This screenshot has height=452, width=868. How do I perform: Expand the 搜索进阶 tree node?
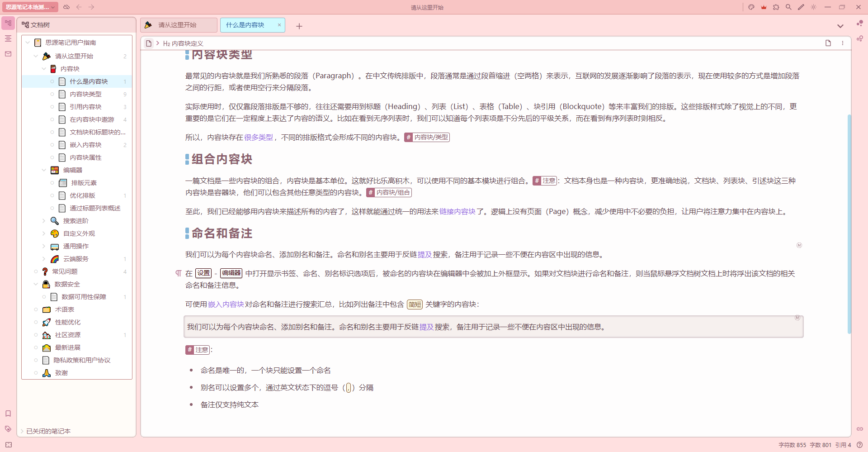click(x=44, y=221)
